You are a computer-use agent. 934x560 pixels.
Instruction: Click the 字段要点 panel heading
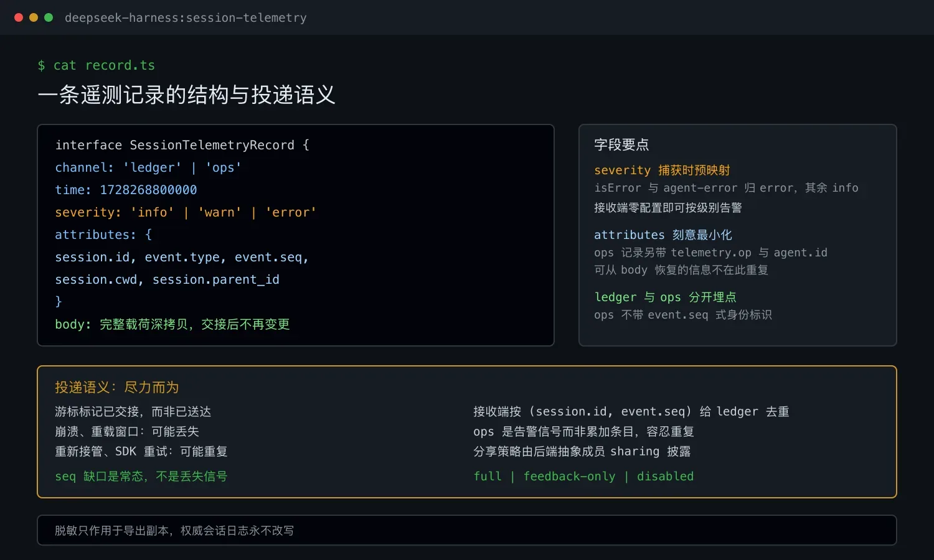(621, 145)
